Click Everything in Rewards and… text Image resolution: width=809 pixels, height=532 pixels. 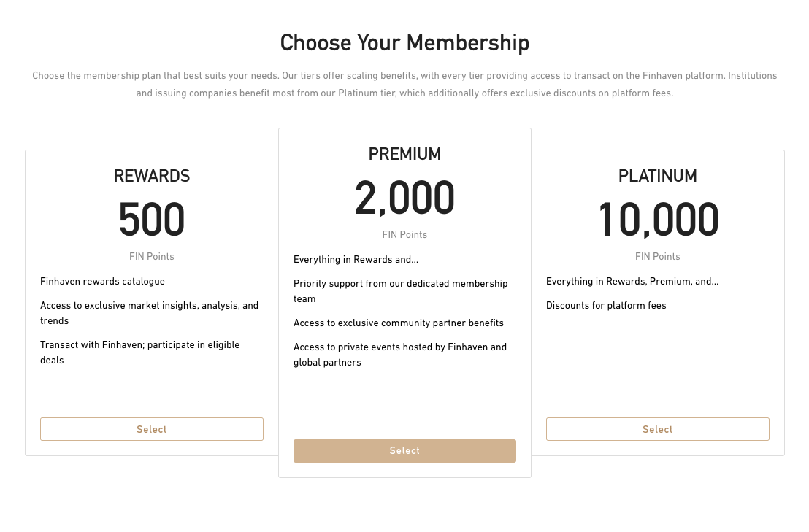(x=356, y=260)
